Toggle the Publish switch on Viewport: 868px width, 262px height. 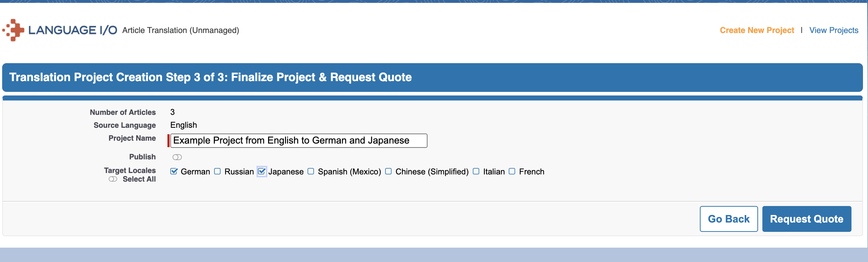click(x=177, y=157)
